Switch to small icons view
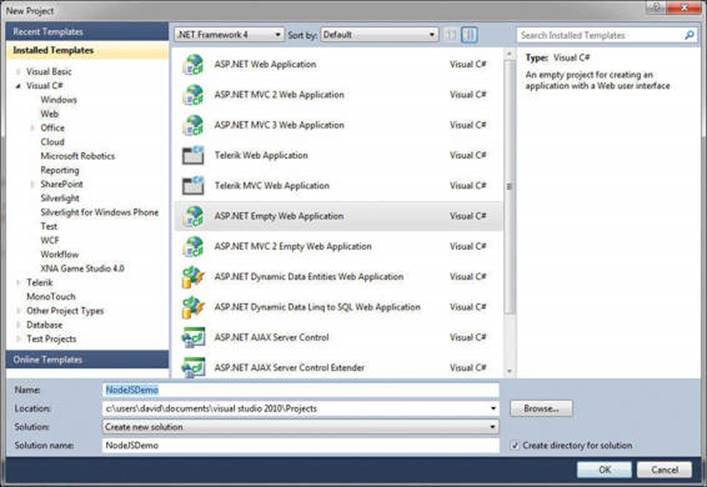 click(x=450, y=35)
